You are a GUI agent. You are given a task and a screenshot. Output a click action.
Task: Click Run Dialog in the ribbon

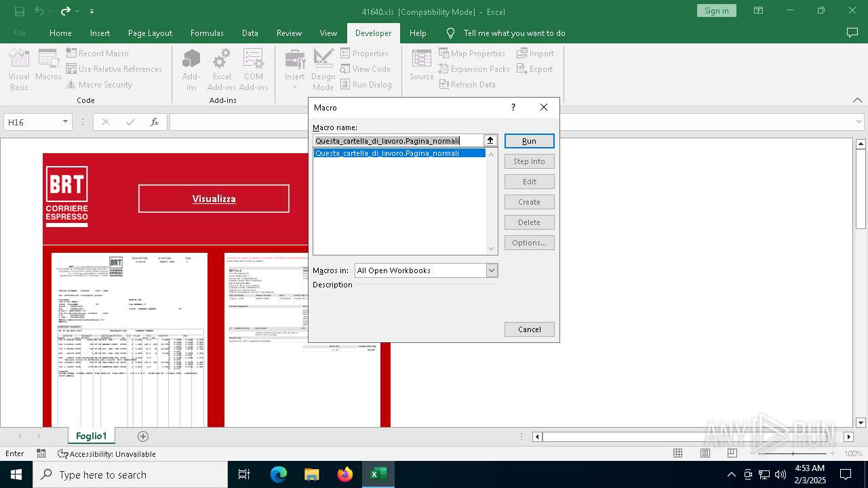(x=366, y=85)
